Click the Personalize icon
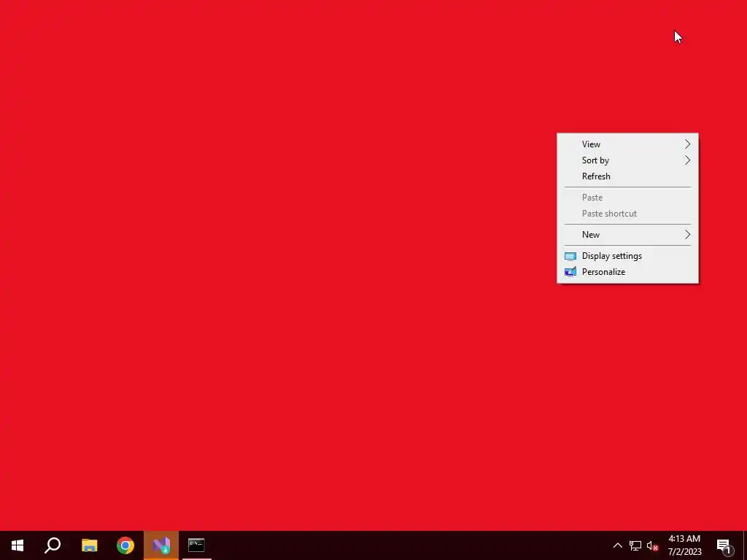Viewport: 747px width, 560px height. [x=570, y=272]
